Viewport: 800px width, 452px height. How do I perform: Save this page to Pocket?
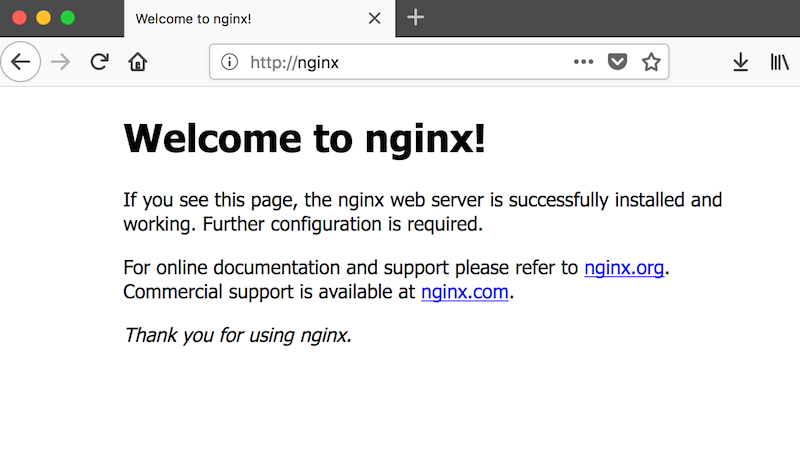click(617, 62)
